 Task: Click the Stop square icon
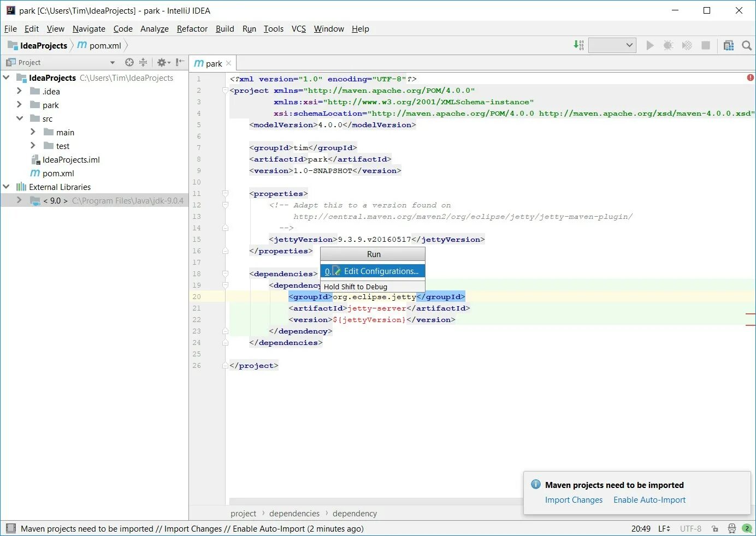(x=706, y=45)
